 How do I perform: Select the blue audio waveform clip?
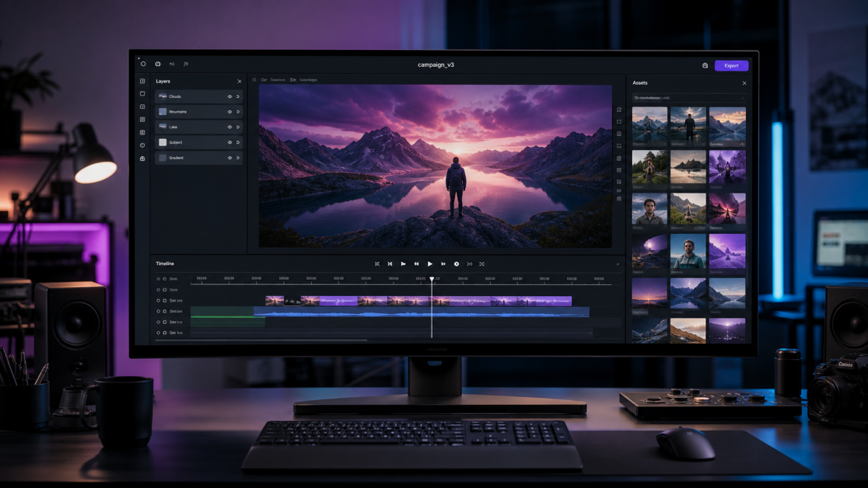point(422,313)
